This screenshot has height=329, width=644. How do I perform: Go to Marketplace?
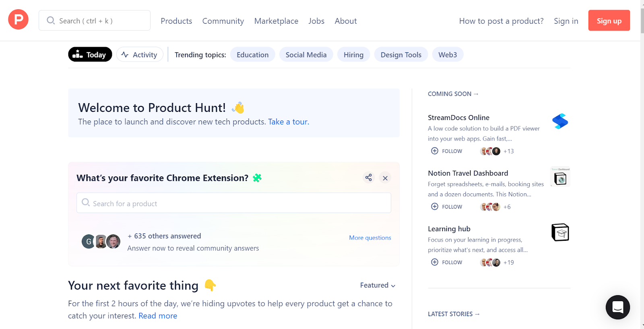coord(276,21)
